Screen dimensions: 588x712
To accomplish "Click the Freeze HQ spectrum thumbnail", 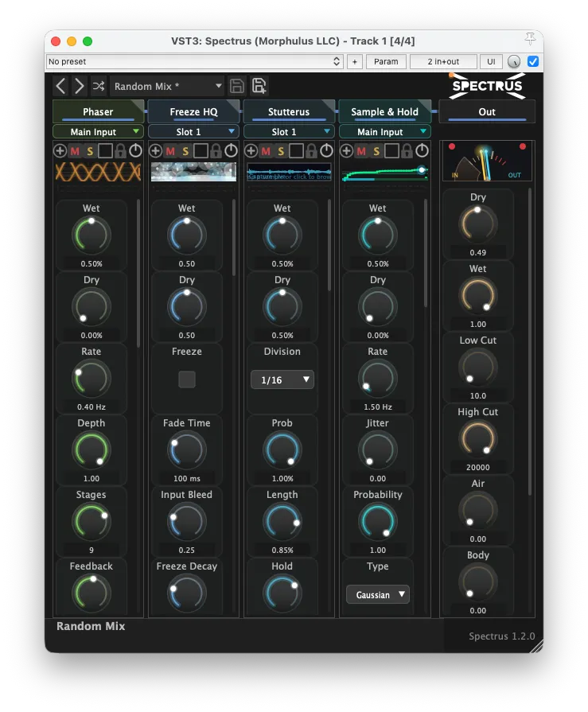I will click(193, 172).
